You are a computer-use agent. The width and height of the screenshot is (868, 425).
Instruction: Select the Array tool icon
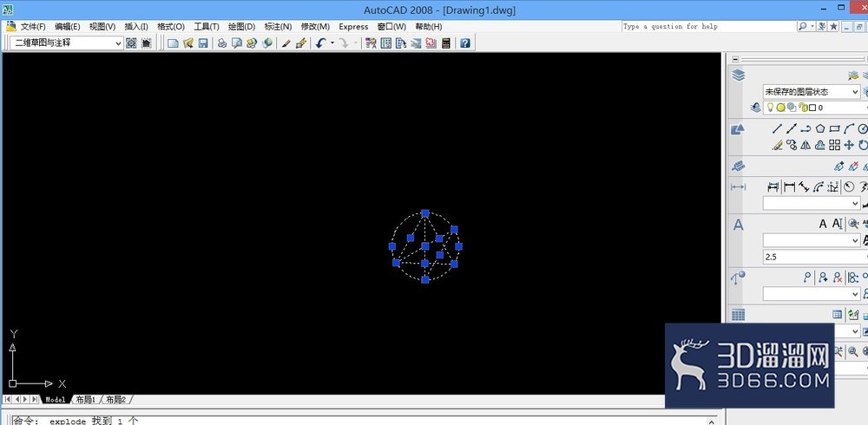(x=834, y=145)
